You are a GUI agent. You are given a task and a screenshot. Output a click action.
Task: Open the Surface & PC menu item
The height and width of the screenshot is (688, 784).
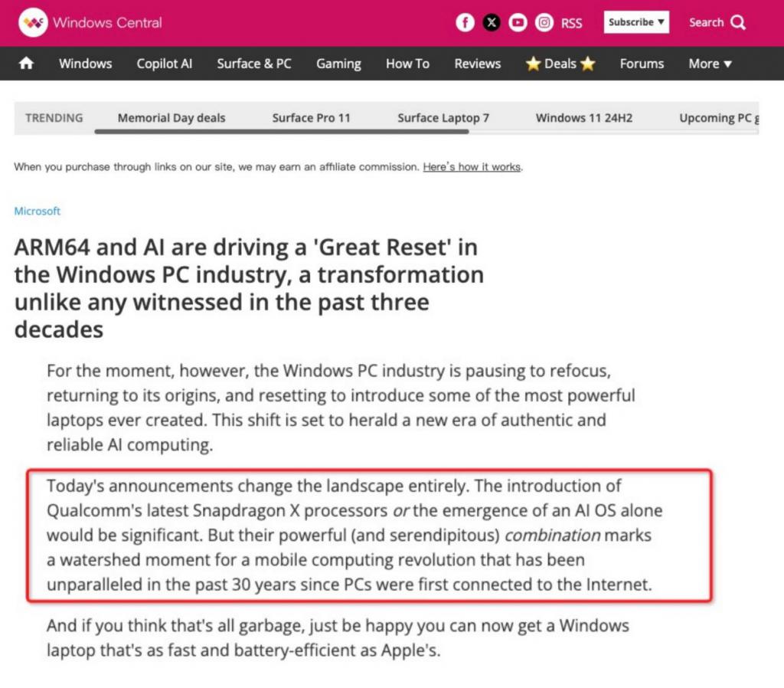click(x=254, y=64)
